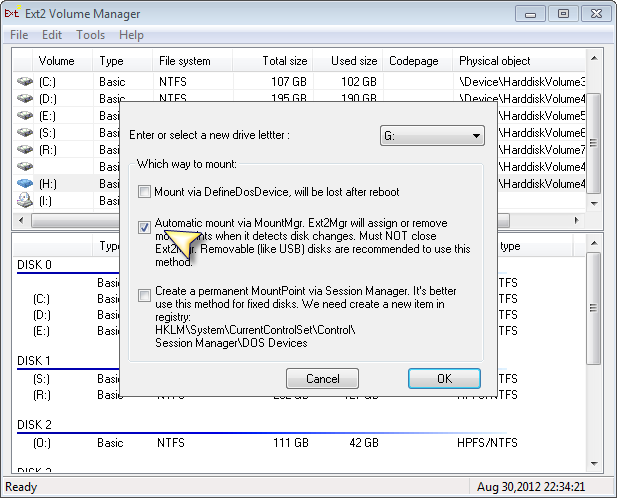Click scroll-up arrow of the disk panel
This screenshot has height=498, width=617.
594,243
